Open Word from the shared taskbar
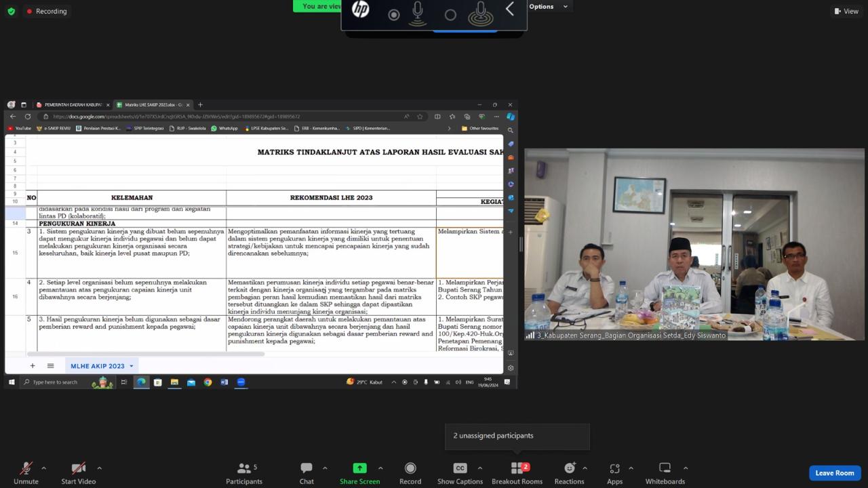Image resolution: width=868 pixels, height=488 pixels. (224, 382)
